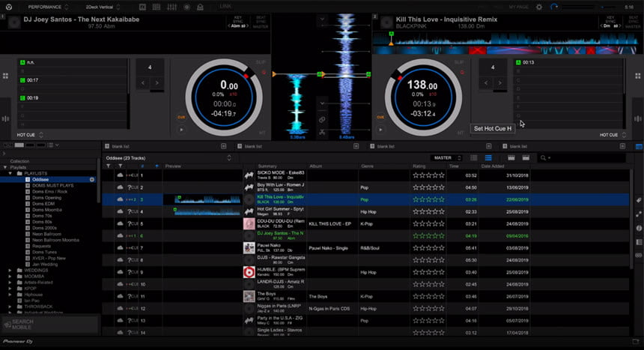Click plus icon next to Oddisee playlist
Screen dimensions: 644x350
(x=92, y=180)
